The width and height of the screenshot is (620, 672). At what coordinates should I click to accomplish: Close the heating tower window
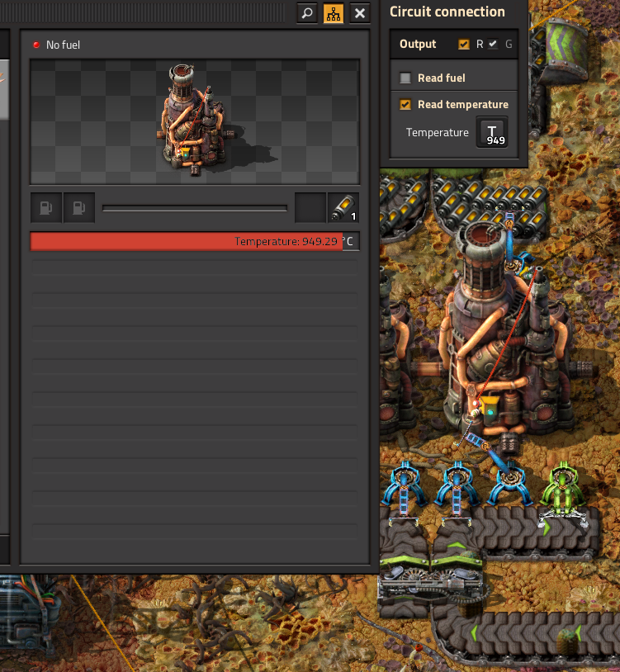click(x=360, y=13)
